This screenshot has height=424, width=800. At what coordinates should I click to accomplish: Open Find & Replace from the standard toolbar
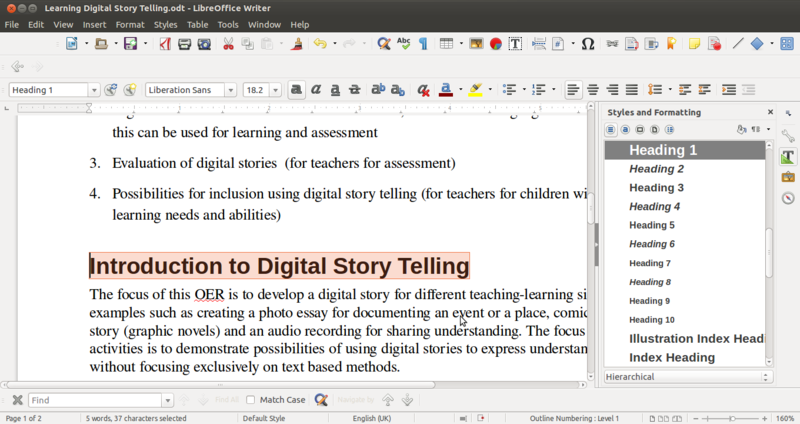[384, 44]
